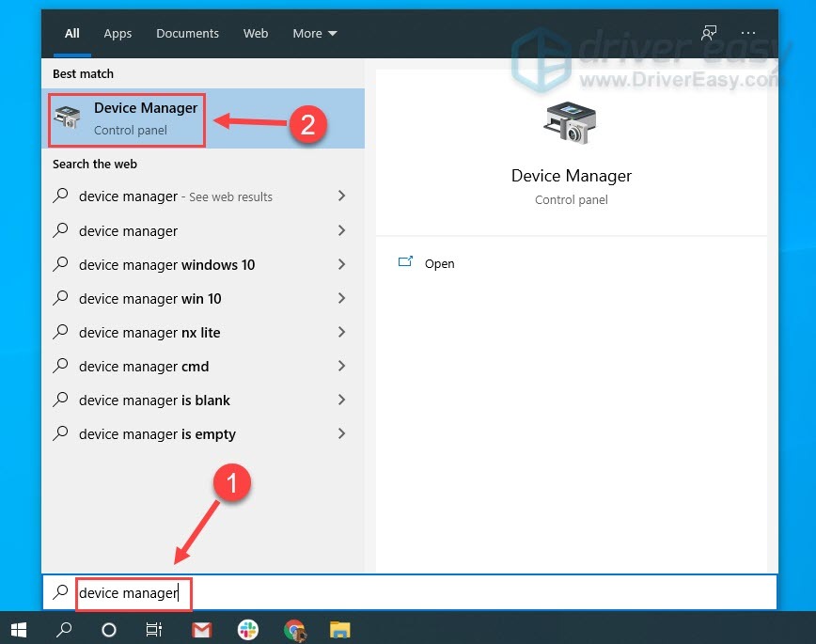
Task: Click magnifier icon inside the search box
Action: [x=60, y=592]
